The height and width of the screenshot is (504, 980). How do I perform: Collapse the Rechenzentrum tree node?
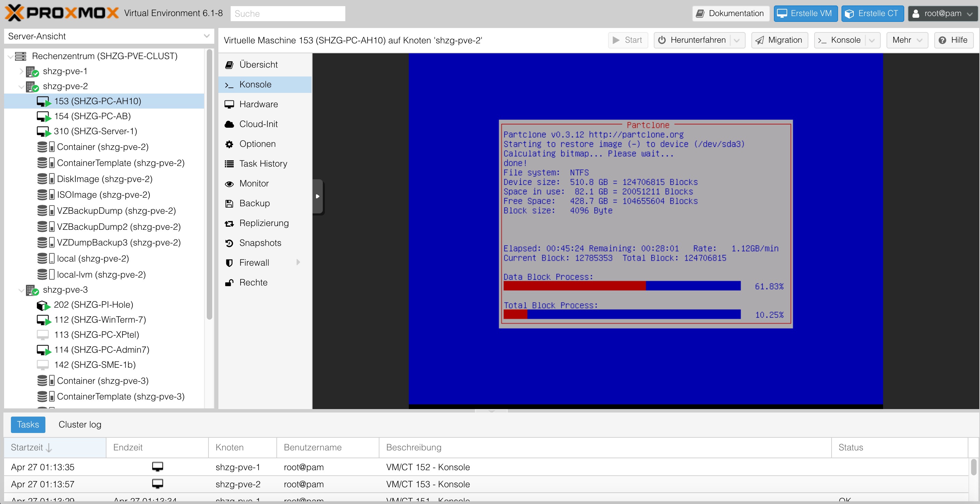click(10, 56)
